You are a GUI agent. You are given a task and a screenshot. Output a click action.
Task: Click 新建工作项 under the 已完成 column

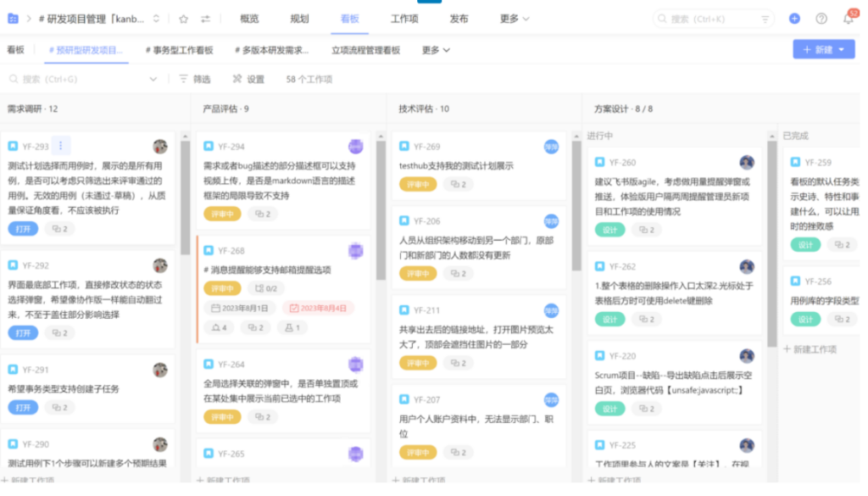pyautogui.click(x=810, y=348)
